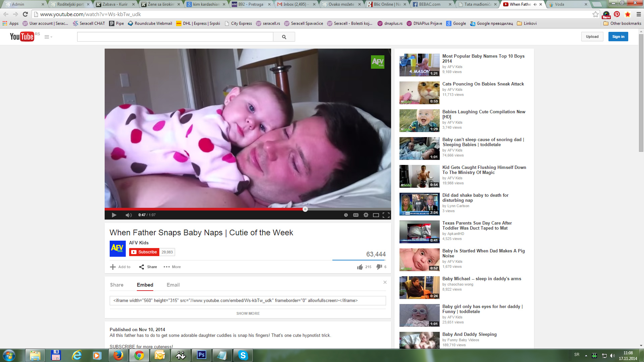Open Cats Pouncing On Babies thumbnail
The height and width of the screenshot is (362, 644).
[x=419, y=93]
